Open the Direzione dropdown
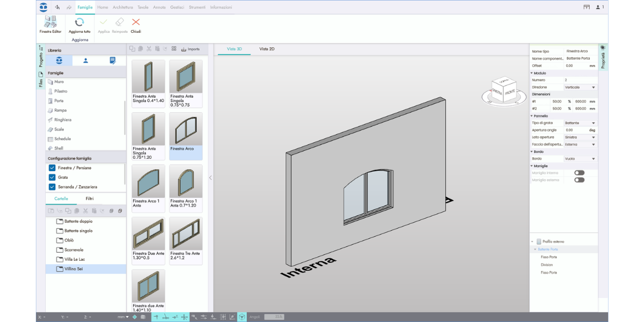The height and width of the screenshot is (322, 644). (x=580, y=87)
